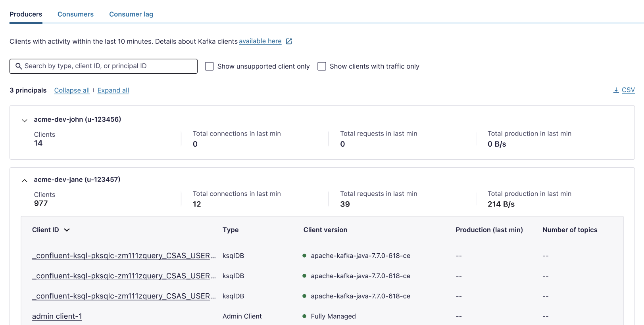Viewport: 644px width, 325px height.
Task: Click the magnifying glass search icon
Action: [x=19, y=66]
